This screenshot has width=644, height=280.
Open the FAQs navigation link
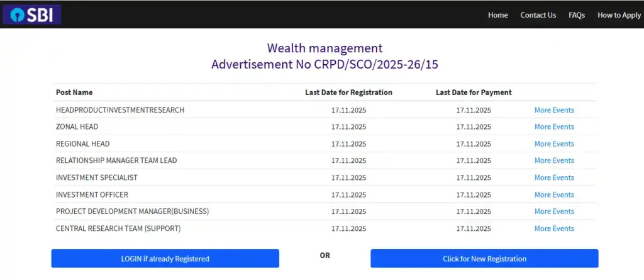point(577,15)
